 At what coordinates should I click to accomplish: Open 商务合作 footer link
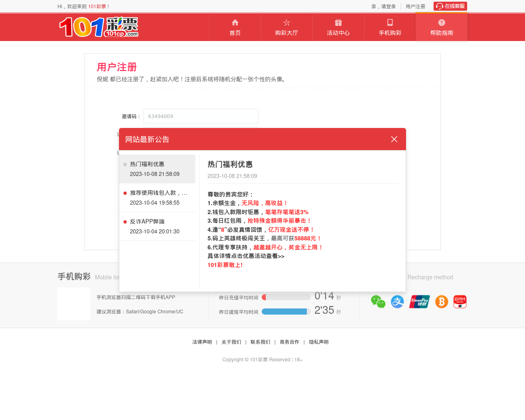290,342
